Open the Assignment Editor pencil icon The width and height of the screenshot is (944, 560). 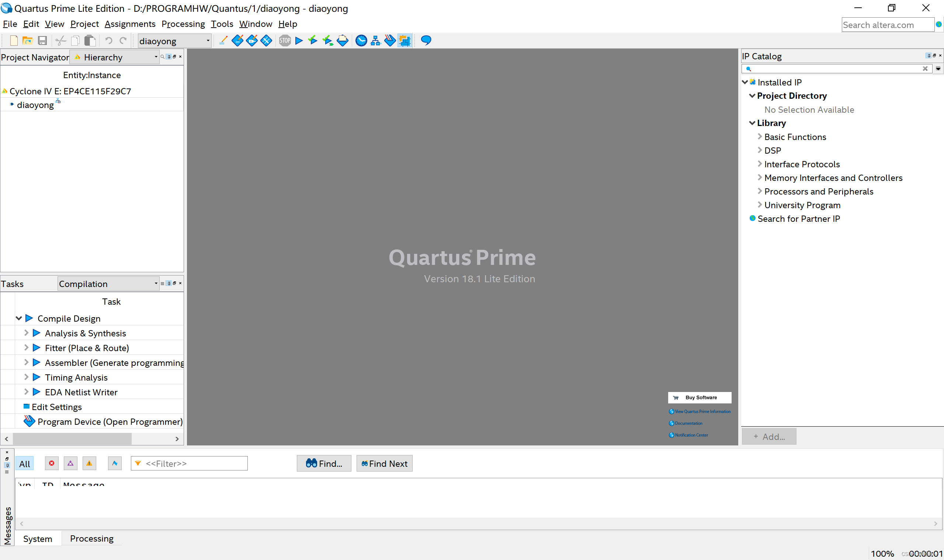(x=223, y=41)
